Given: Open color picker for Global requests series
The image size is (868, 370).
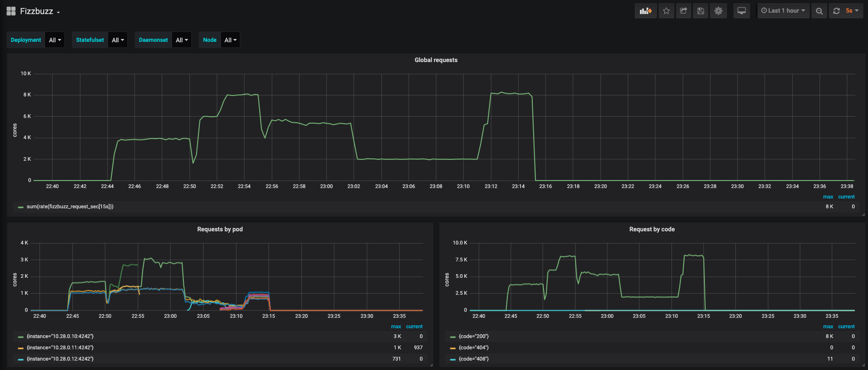Looking at the screenshot, I should [x=21, y=207].
